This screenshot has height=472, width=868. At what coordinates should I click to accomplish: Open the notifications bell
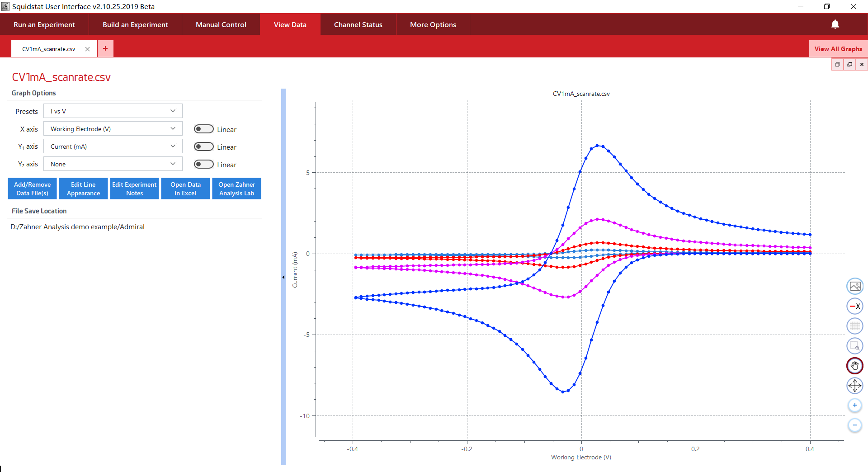[x=835, y=24]
